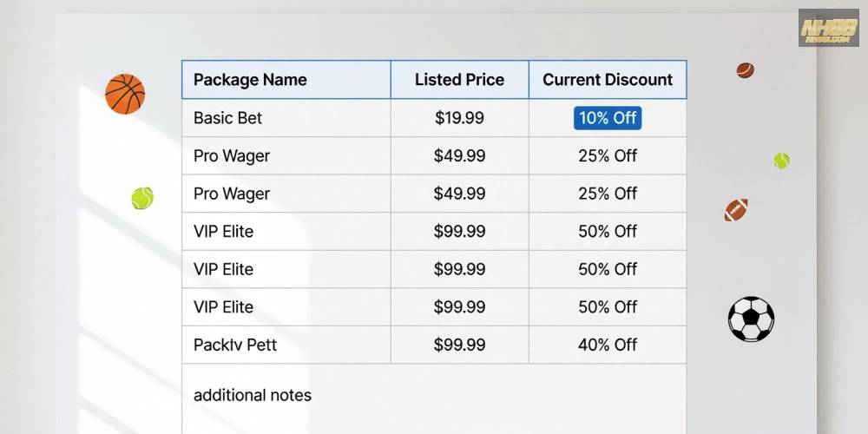
Task: Click the small brown football near the logo
Action: coord(745,70)
